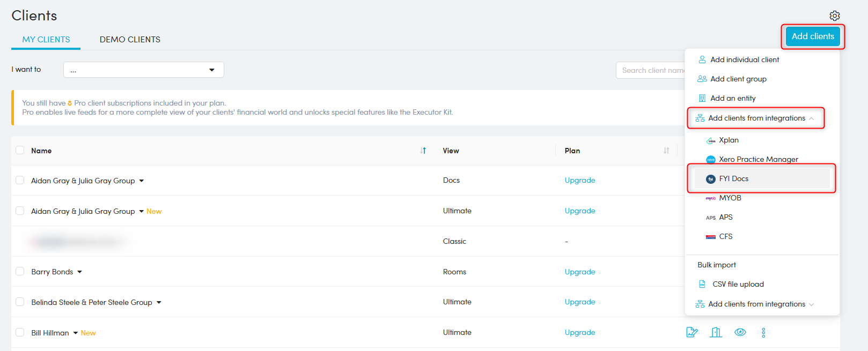Expand the arrow beside Barry Bonds' name

pyautogui.click(x=80, y=272)
